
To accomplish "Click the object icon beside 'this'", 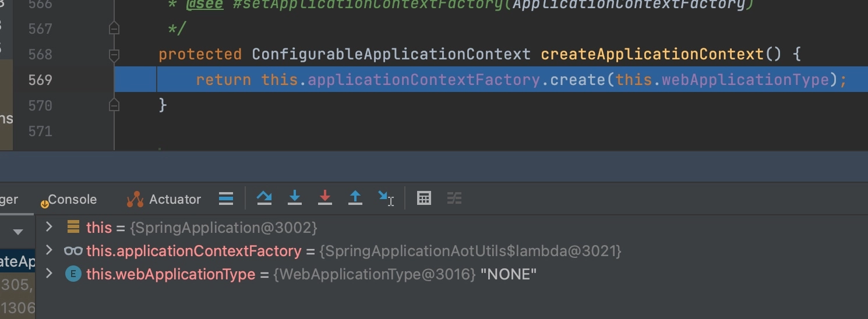I will click(x=73, y=227).
